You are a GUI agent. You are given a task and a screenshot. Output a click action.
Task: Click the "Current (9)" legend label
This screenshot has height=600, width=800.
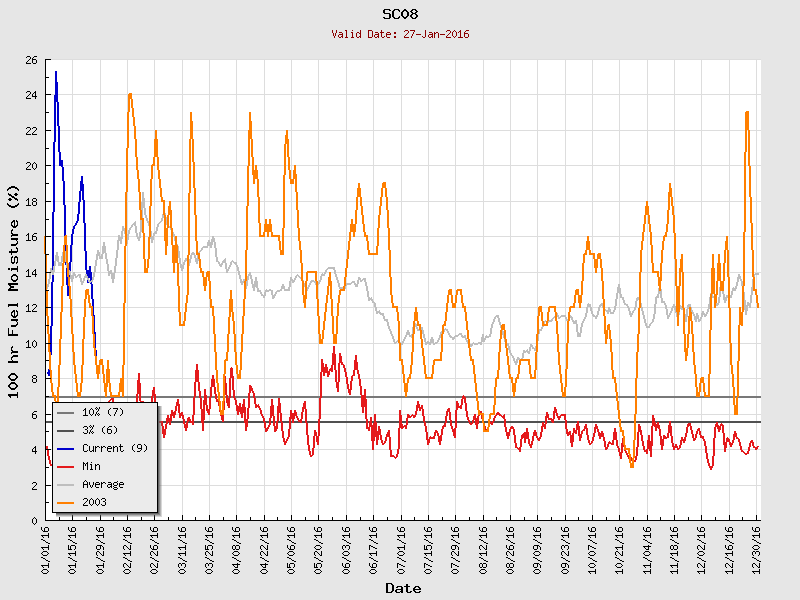coord(114,448)
